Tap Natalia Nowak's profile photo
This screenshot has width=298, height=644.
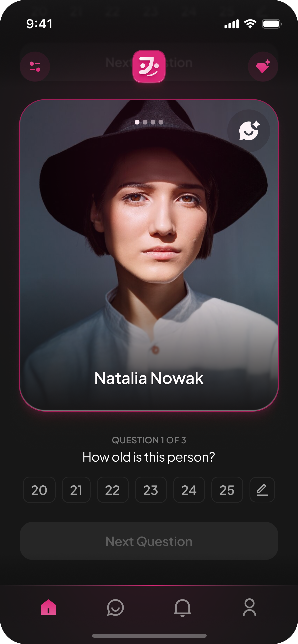click(149, 255)
